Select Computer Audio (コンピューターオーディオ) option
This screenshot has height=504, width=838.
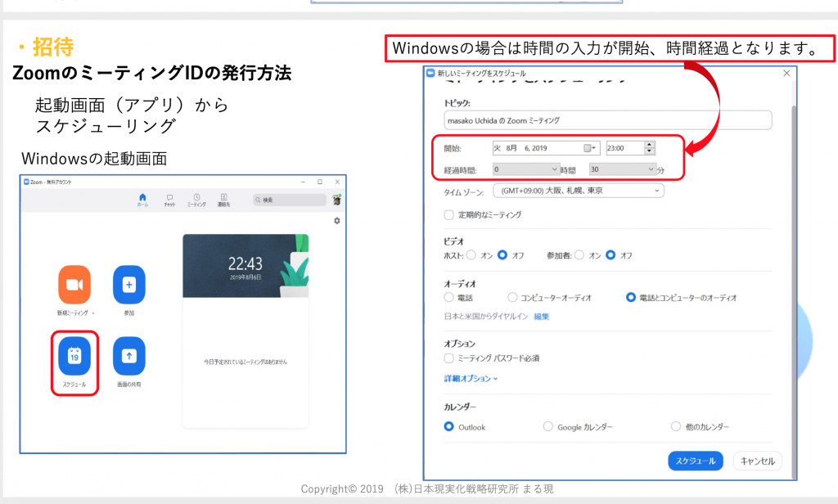[512, 298]
